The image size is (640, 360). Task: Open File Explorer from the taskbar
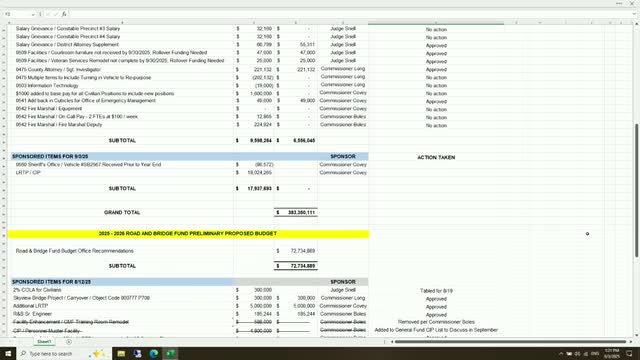coord(121,353)
